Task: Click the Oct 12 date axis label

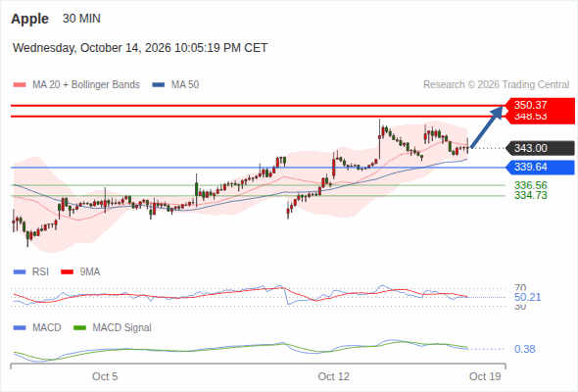Action: click(334, 376)
